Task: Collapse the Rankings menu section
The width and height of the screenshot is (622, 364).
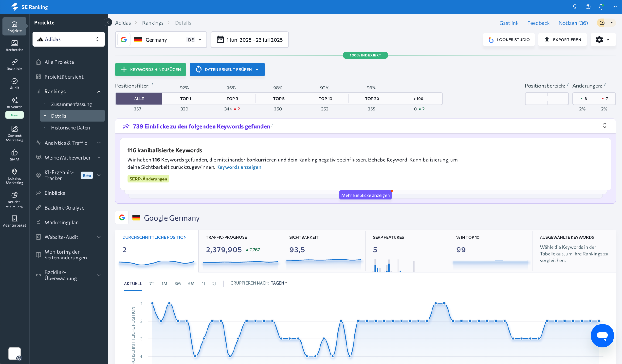Action: [x=99, y=91]
